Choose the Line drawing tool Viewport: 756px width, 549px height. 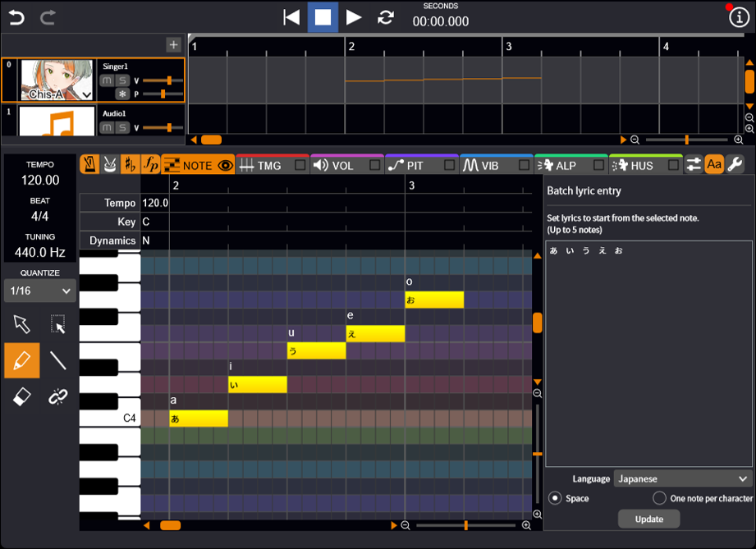click(57, 360)
